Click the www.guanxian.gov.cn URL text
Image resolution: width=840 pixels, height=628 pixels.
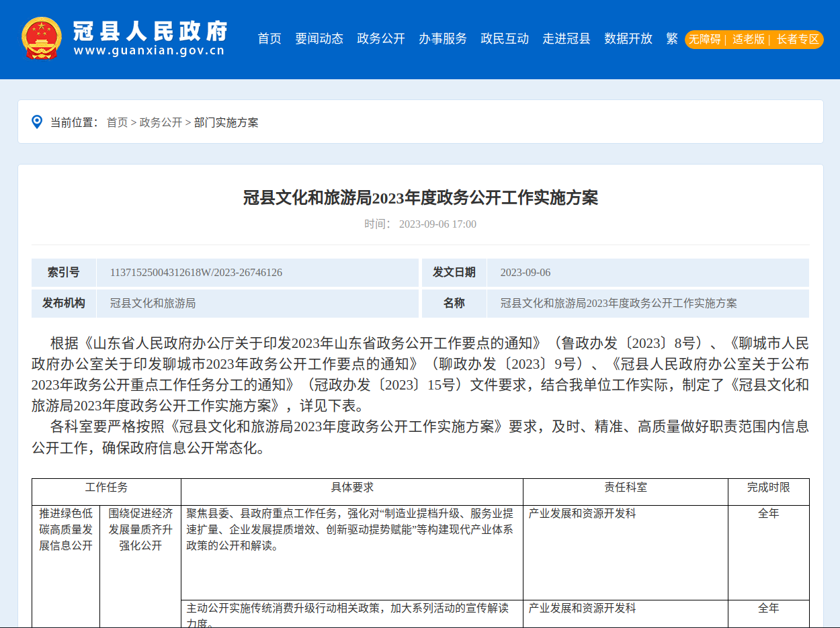(x=149, y=51)
